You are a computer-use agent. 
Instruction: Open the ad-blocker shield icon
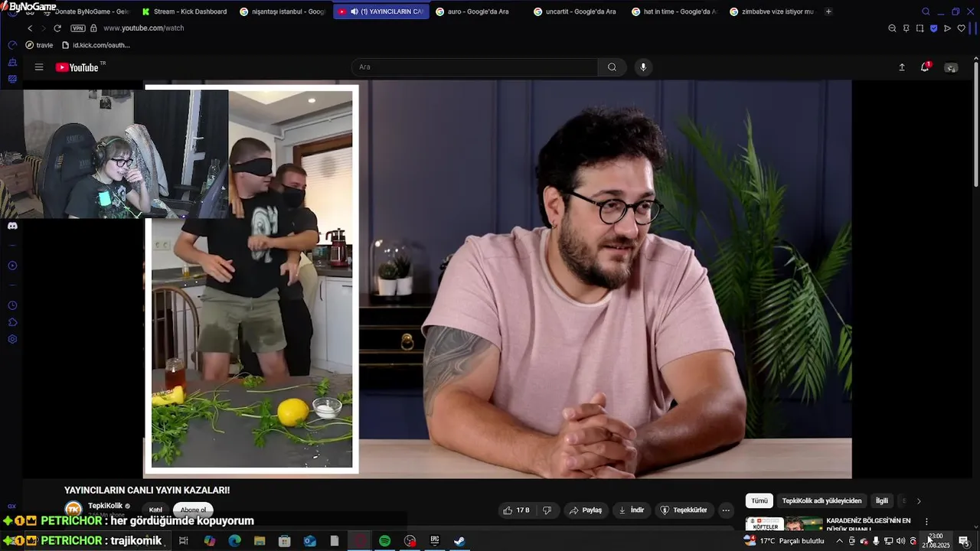933,28
